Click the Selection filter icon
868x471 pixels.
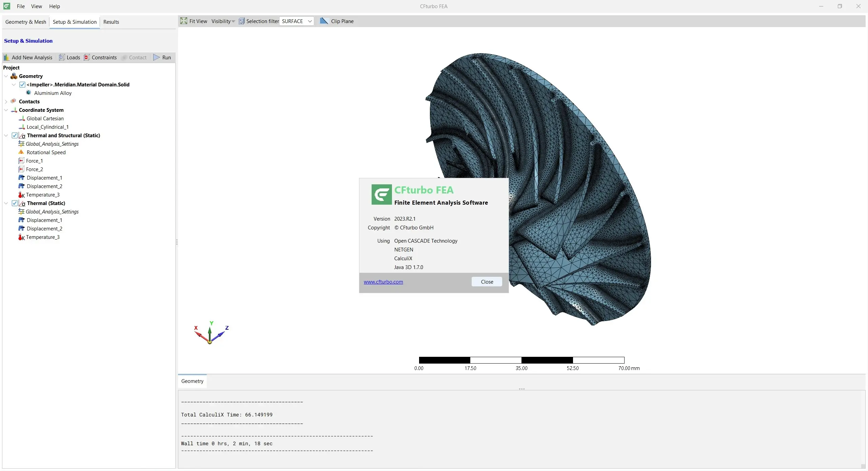tap(241, 21)
